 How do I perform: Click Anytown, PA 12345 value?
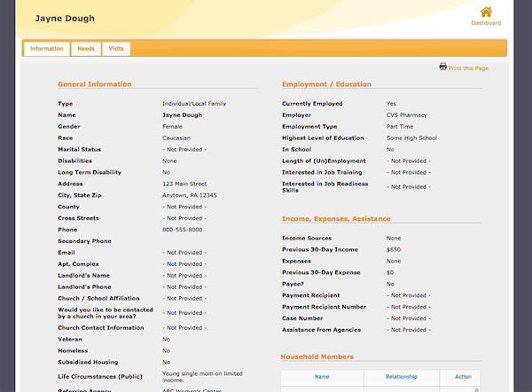point(190,195)
